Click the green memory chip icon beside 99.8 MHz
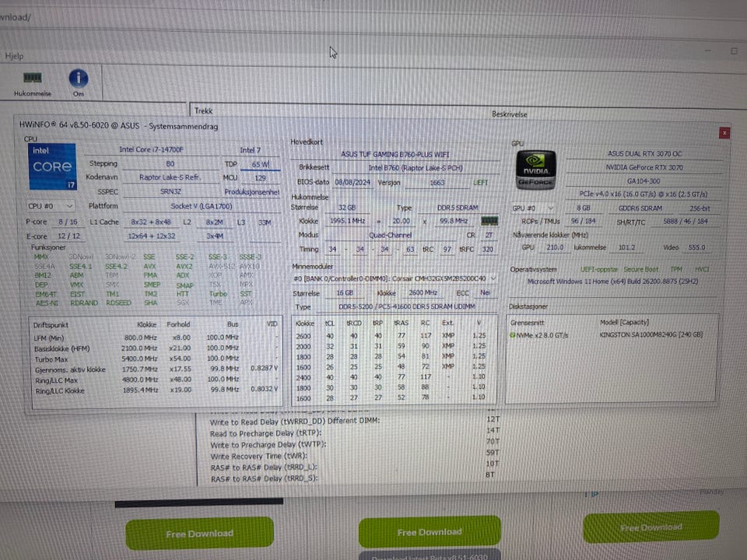This screenshot has width=747, height=560. (489, 221)
